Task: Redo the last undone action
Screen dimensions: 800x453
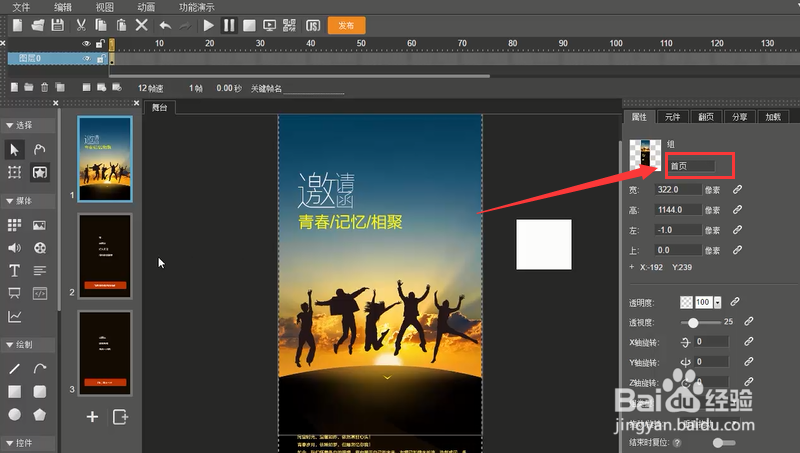Action: pos(185,25)
